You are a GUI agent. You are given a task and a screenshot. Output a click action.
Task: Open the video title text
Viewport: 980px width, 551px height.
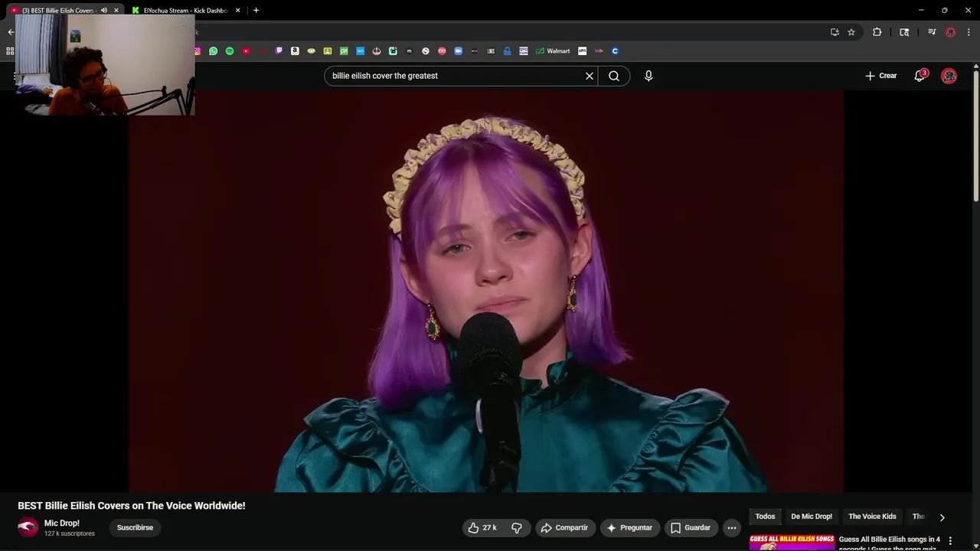pyautogui.click(x=132, y=506)
